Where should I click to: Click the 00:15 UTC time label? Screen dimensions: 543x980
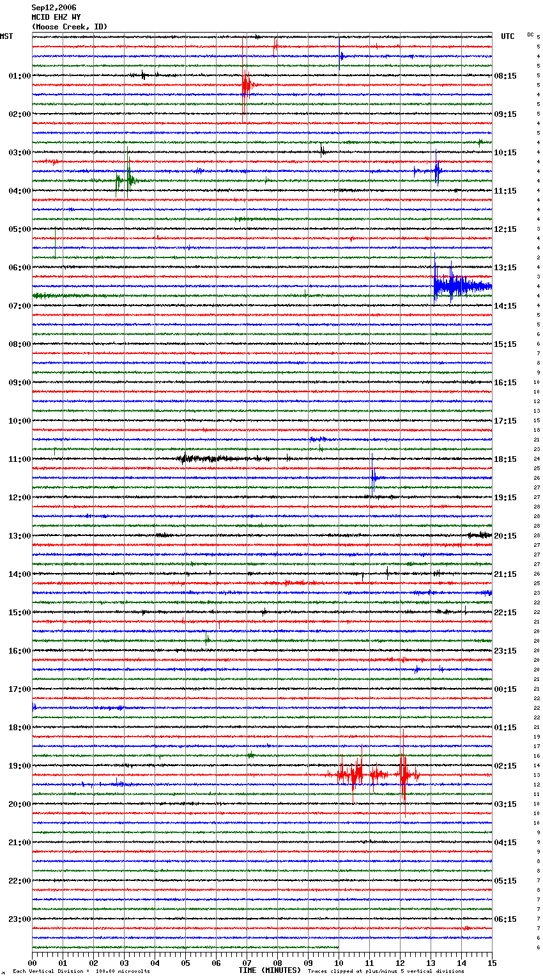505,689
